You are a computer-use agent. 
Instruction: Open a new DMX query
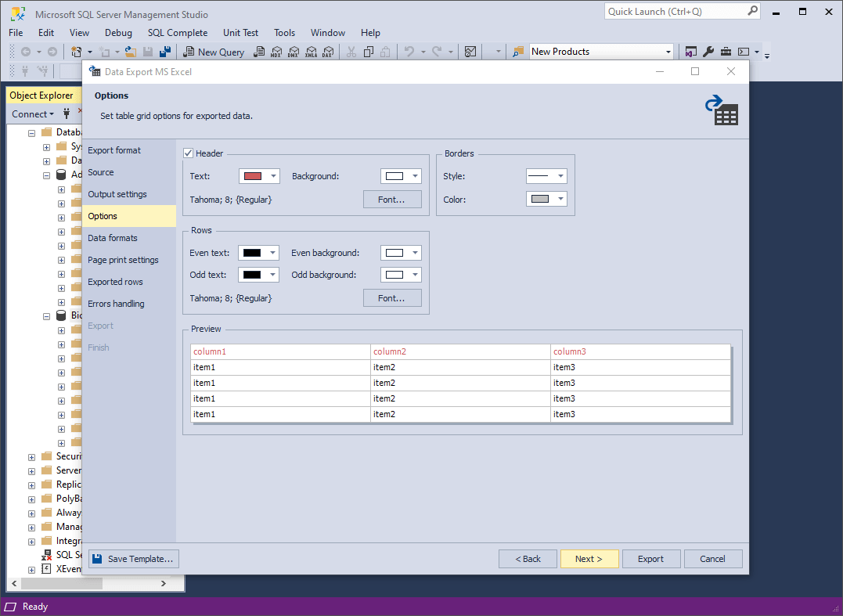(294, 52)
